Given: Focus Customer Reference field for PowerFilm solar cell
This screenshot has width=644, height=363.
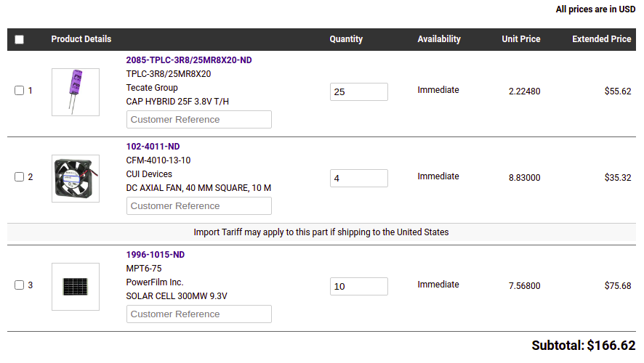Looking at the screenshot, I should (x=199, y=314).
